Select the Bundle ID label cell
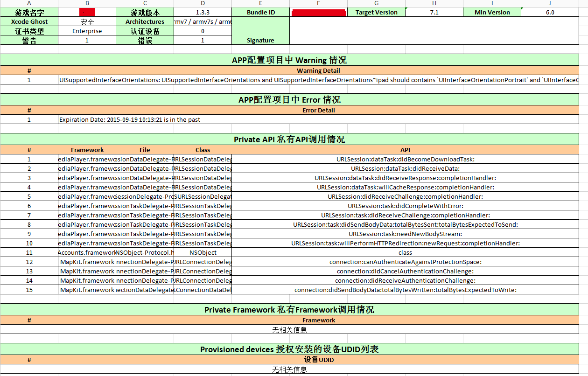The width and height of the screenshot is (588, 376). [260, 12]
